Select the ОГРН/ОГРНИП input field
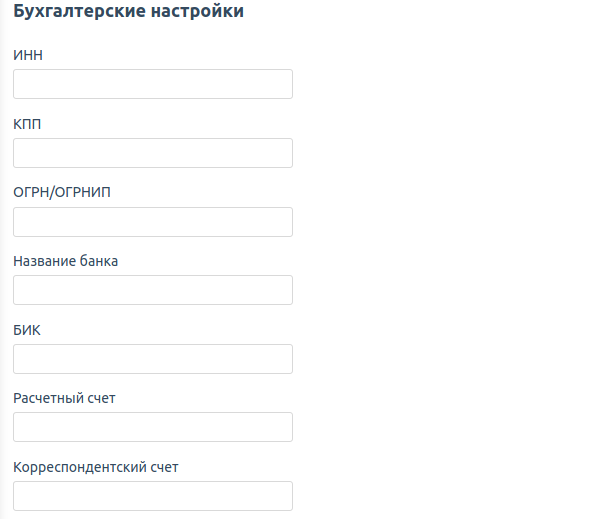Image resolution: width=591 pixels, height=519 pixels. coord(153,222)
